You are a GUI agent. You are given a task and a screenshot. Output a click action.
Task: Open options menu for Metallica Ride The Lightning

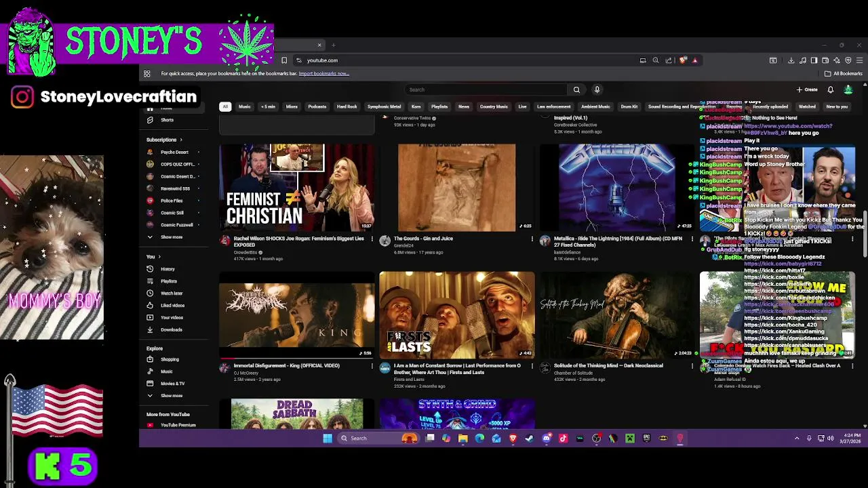click(x=692, y=239)
